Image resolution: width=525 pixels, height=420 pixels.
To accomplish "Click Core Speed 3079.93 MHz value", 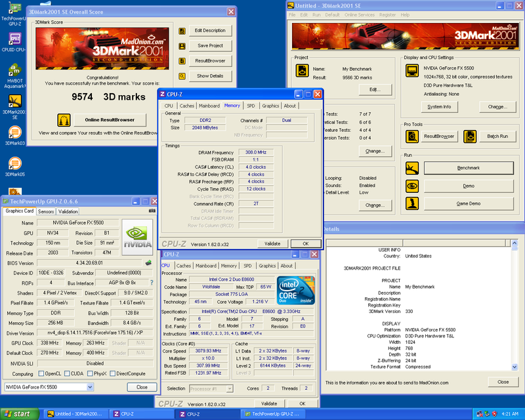I will pos(208,351).
